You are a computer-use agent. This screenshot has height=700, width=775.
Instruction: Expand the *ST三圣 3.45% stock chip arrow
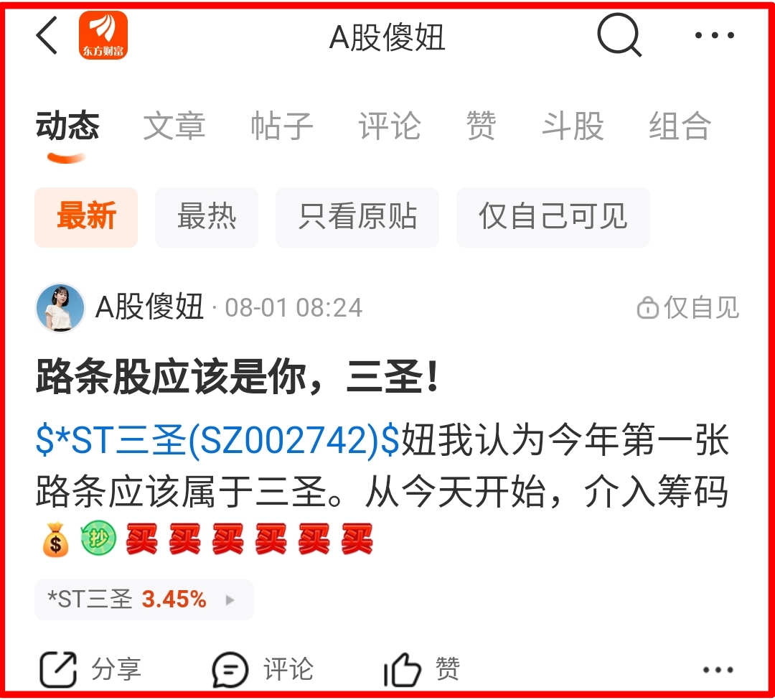[x=230, y=600]
